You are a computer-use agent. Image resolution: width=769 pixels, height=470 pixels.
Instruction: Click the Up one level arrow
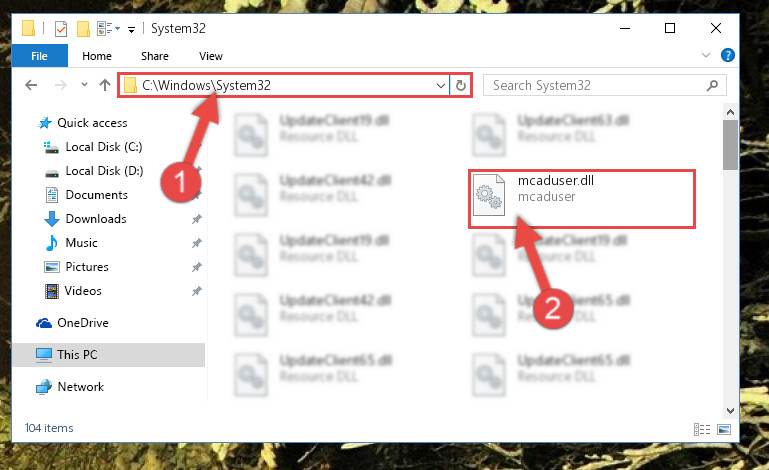(x=104, y=85)
